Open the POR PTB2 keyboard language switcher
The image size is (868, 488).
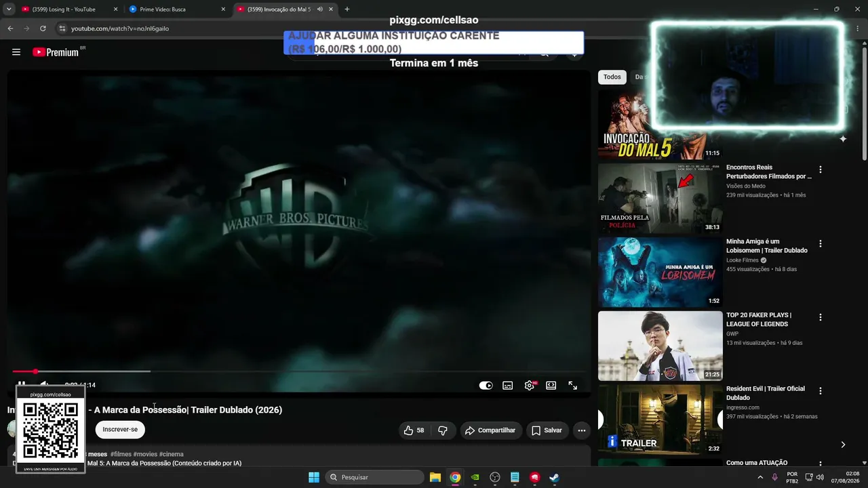click(x=792, y=477)
